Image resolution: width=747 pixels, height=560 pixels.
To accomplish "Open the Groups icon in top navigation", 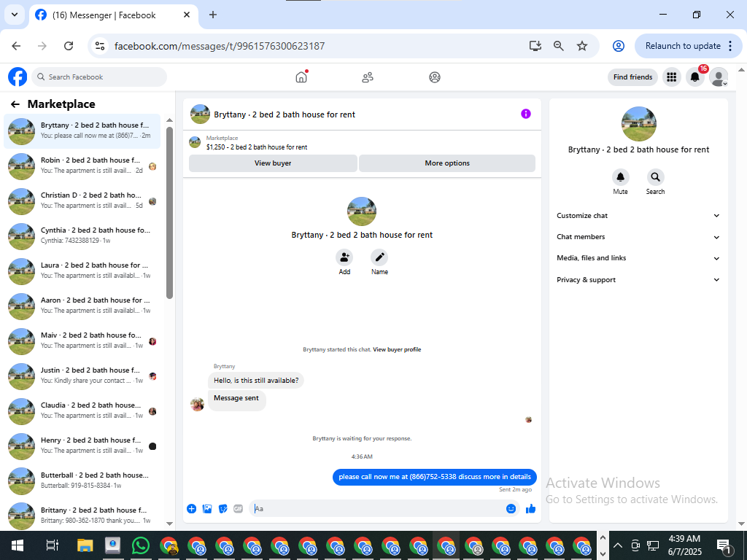I will 435,77.
